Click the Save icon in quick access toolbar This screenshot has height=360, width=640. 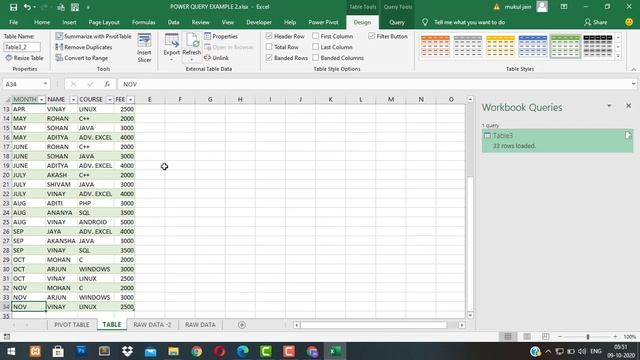click(x=13, y=7)
